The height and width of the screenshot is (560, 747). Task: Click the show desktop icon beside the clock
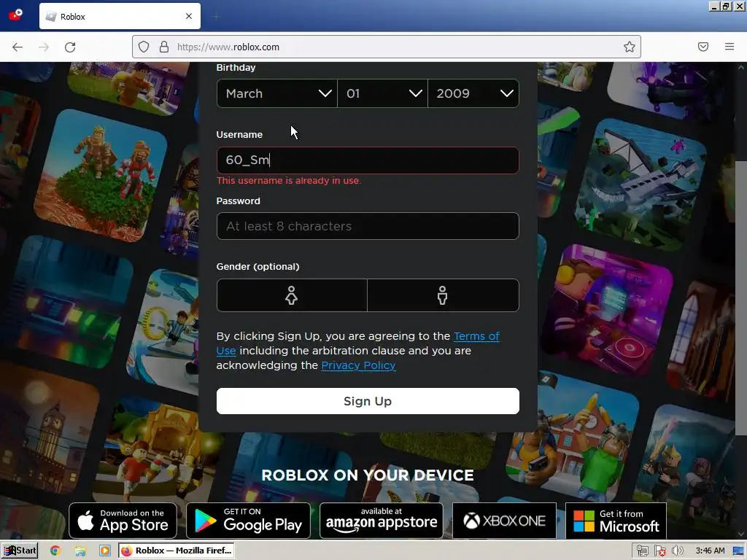click(738, 551)
